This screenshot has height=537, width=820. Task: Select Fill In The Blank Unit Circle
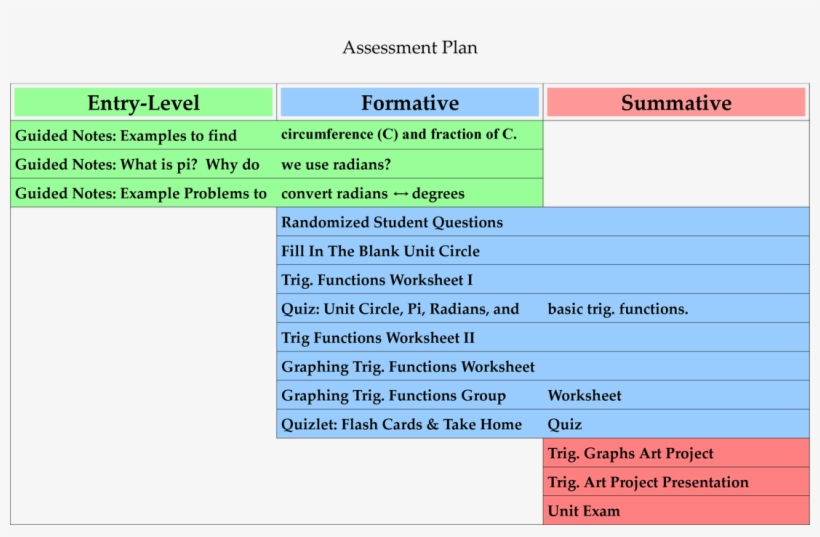543,250
